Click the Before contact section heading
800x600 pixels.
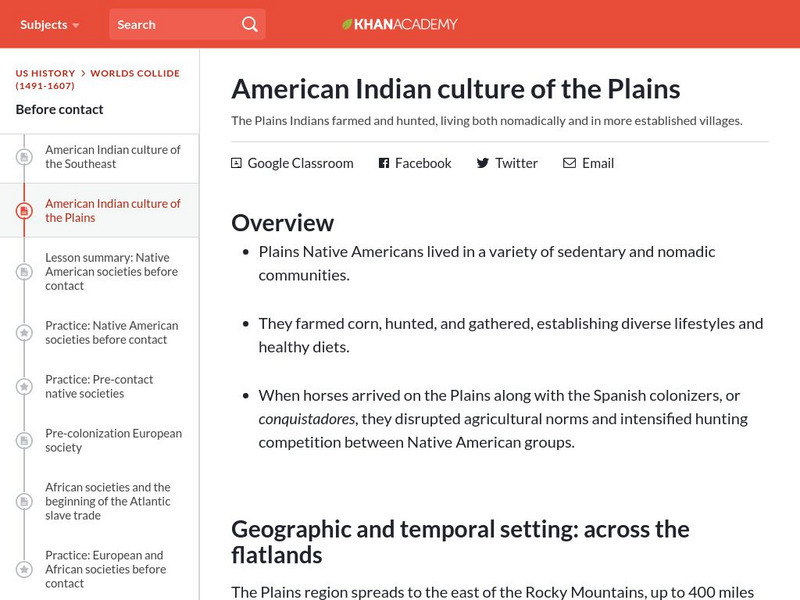point(60,109)
